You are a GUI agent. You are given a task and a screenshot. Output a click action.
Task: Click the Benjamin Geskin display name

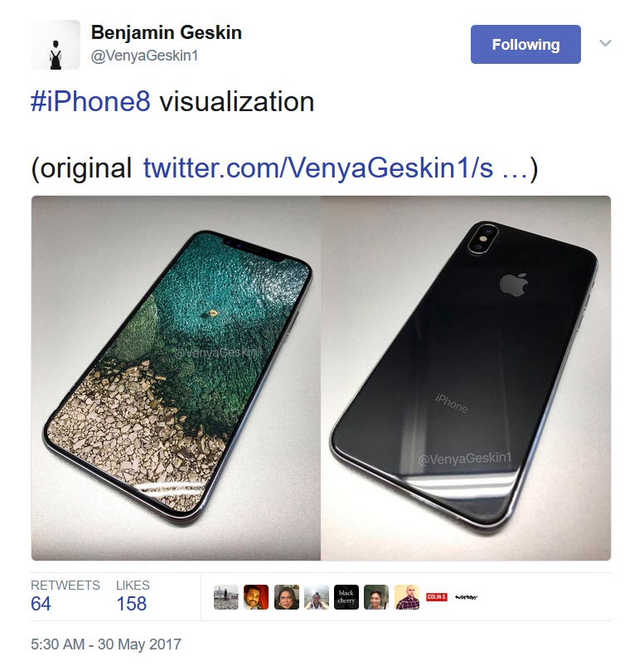[x=167, y=32]
